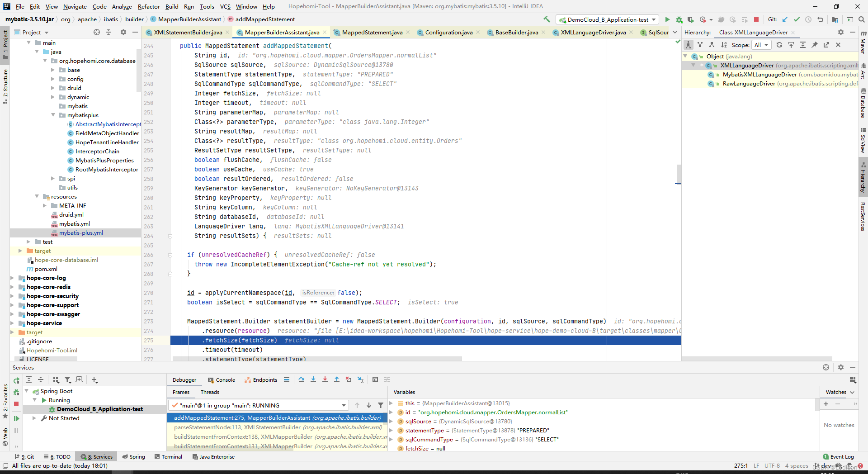Toggle Class Hierarchy view in the Hierarchy panel
868x474 pixels.
coord(688,45)
